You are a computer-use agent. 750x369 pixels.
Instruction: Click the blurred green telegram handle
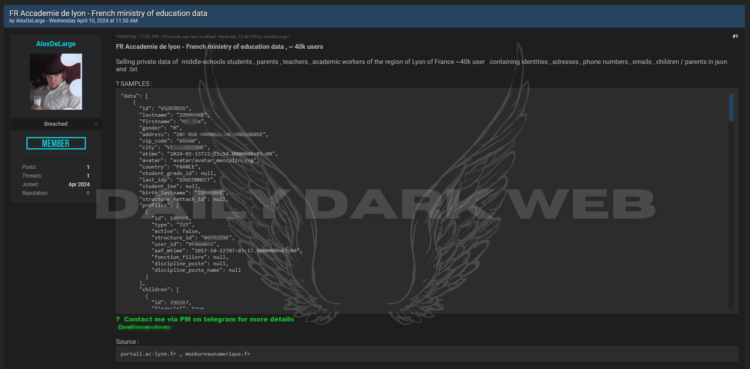(145, 327)
